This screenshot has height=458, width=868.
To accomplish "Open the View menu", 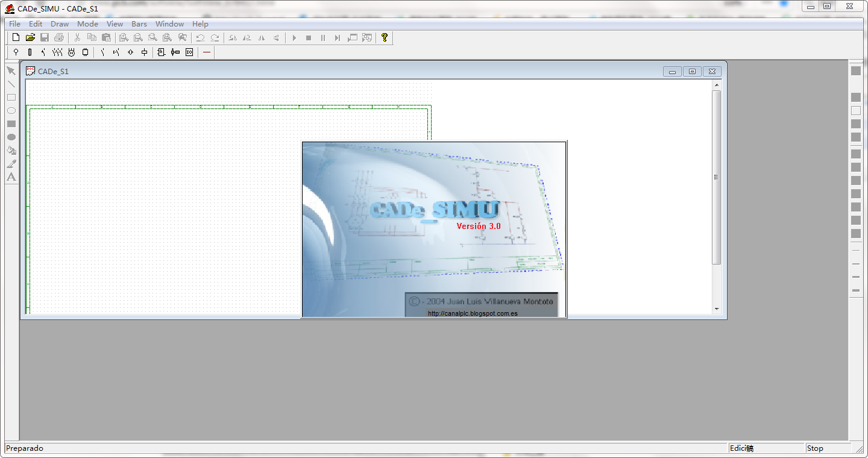I will pos(115,24).
